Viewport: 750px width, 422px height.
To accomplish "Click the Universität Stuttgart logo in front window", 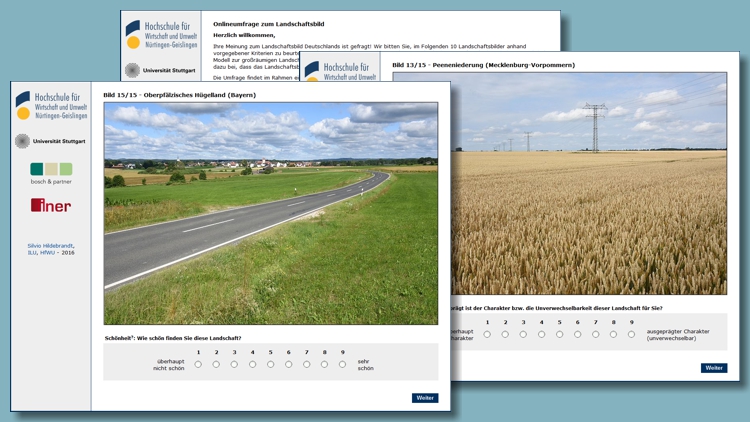I will 51,141.
